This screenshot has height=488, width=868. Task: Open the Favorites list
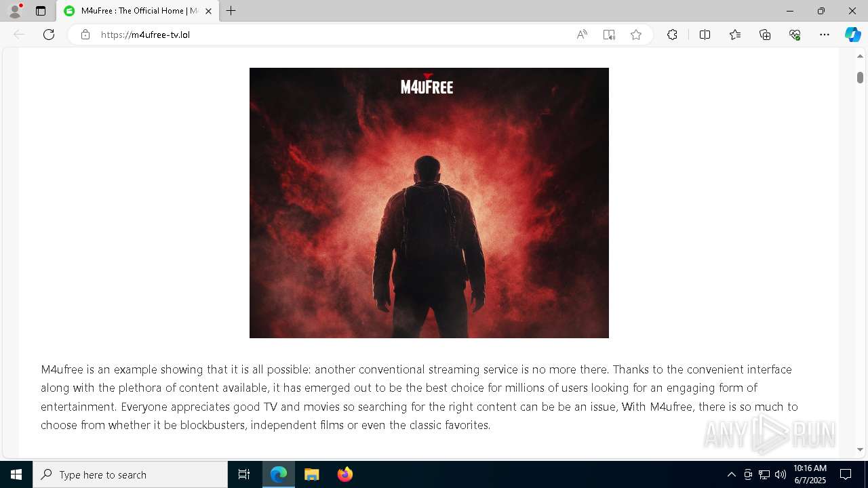(735, 35)
